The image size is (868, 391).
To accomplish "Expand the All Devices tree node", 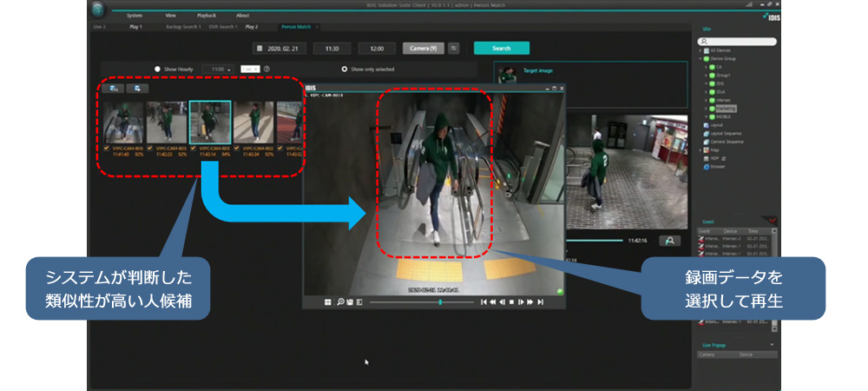I will 701,51.
